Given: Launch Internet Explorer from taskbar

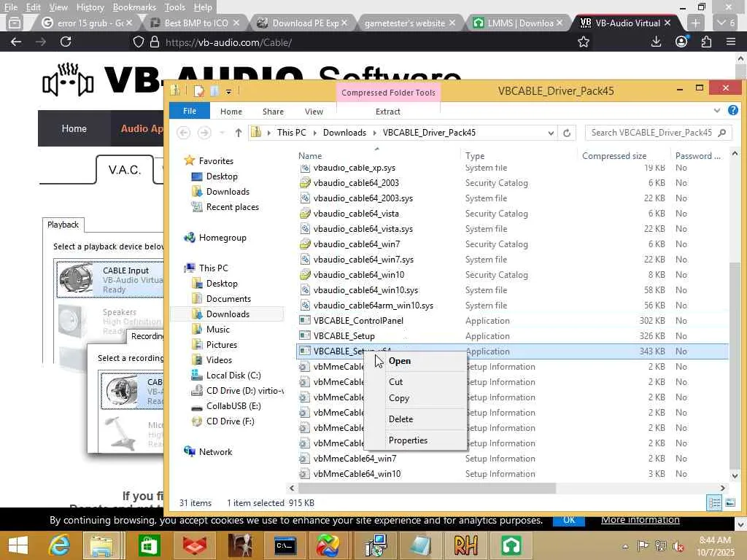Looking at the screenshot, I should [60, 545].
